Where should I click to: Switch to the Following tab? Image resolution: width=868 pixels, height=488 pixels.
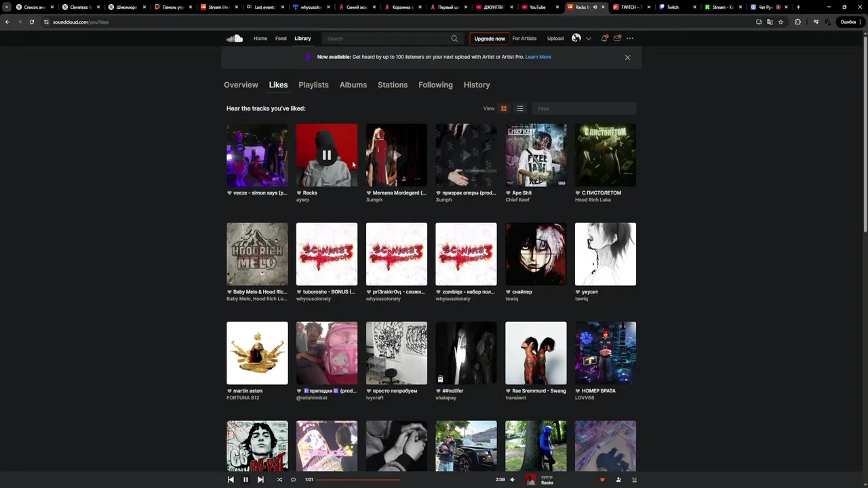[x=435, y=85]
